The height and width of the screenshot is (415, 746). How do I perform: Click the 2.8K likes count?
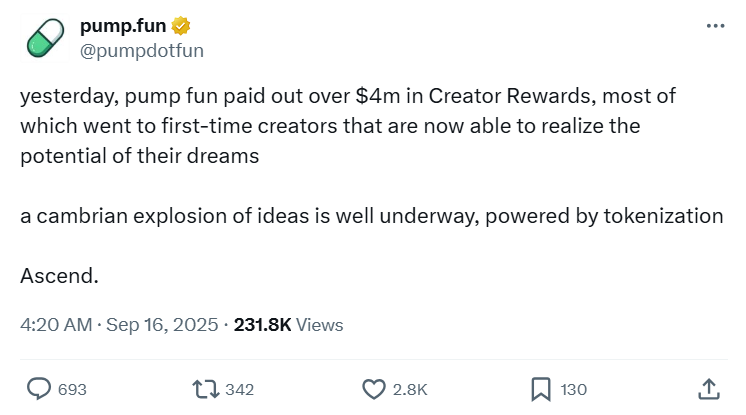pyautogui.click(x=410, y=389)
